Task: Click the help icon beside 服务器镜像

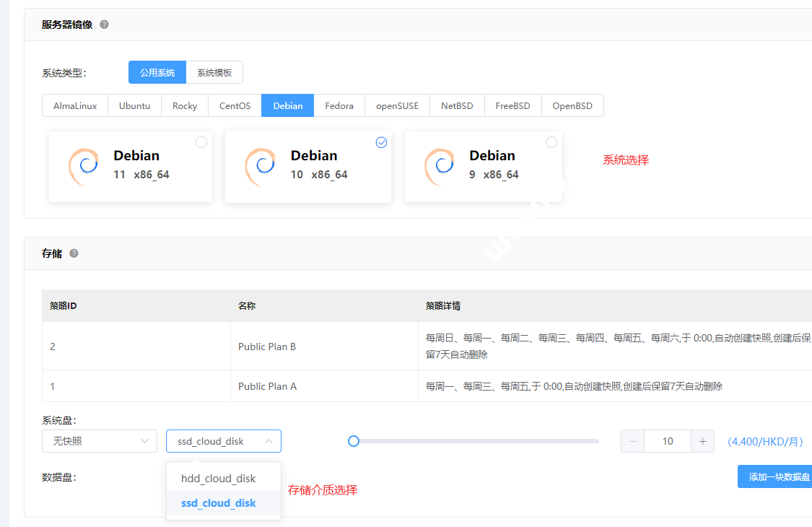Action: (105, 25)
